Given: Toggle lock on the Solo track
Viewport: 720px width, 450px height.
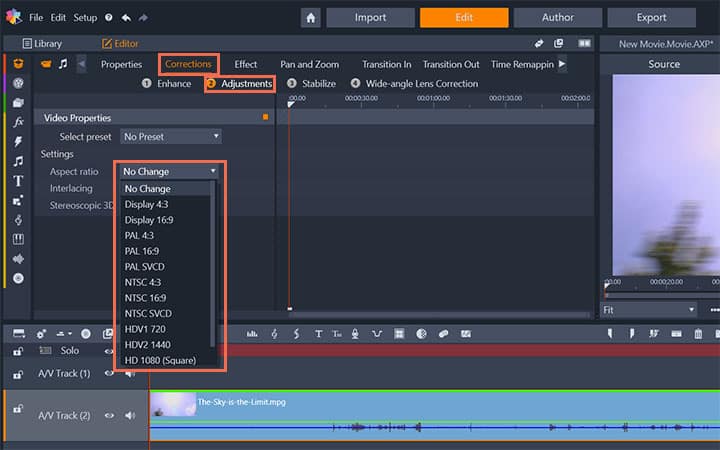Looking at the screenshot, I should (x=18, y=351).
